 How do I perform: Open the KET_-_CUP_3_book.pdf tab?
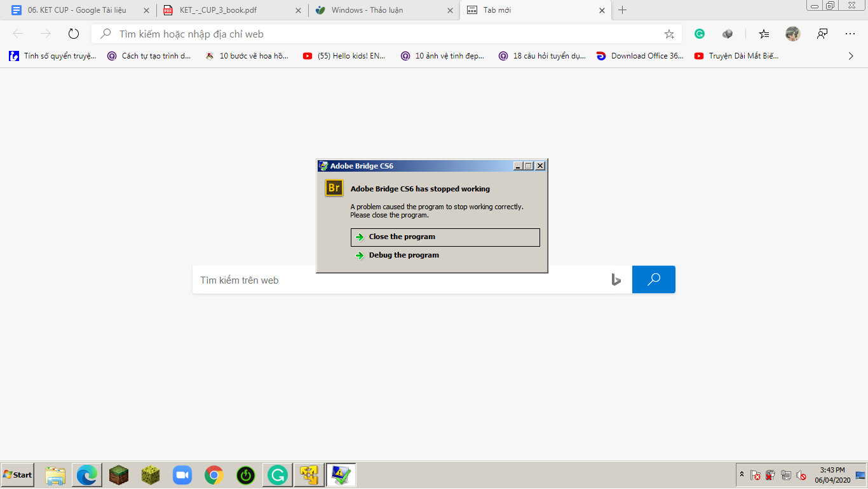pyautogui.click(x=218, y=10)
